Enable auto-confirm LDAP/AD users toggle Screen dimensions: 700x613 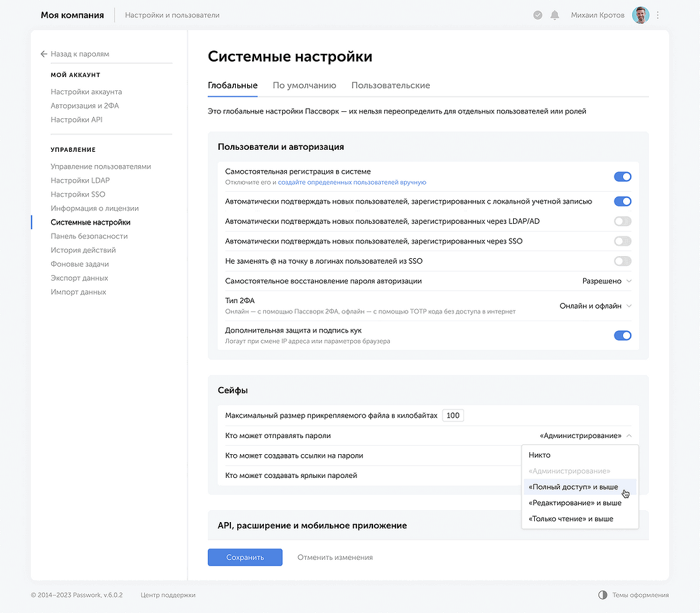pos(622,221)
